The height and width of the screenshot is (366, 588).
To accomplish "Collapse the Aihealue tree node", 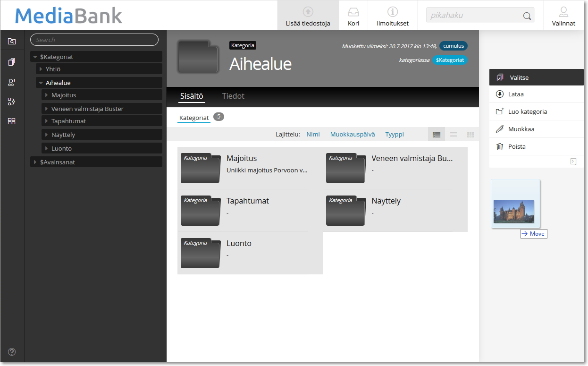I will point(41,83).
